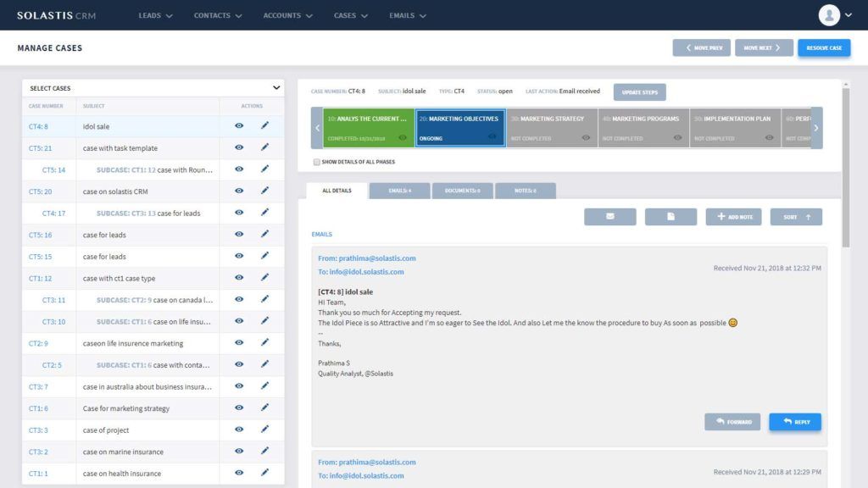Click the Move Prev button

pyautogui.click(x=701, y=48)
